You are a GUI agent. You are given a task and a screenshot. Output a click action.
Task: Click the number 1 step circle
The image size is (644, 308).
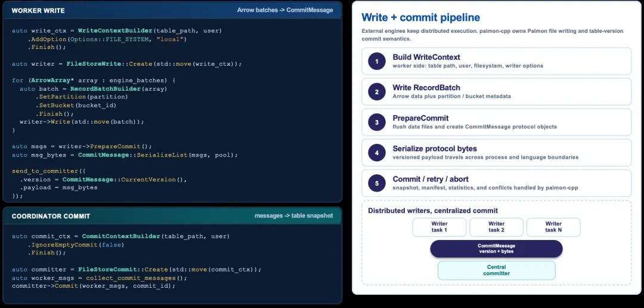point(377,61)
